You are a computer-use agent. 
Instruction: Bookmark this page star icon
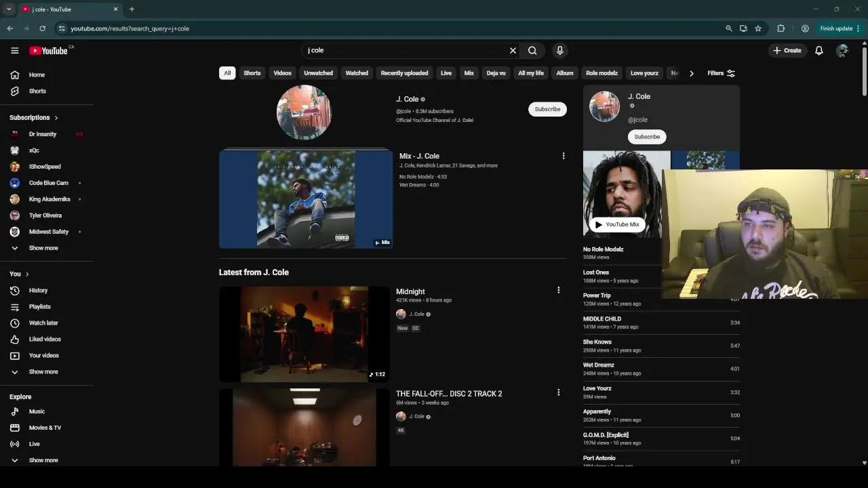coord(757,28)
